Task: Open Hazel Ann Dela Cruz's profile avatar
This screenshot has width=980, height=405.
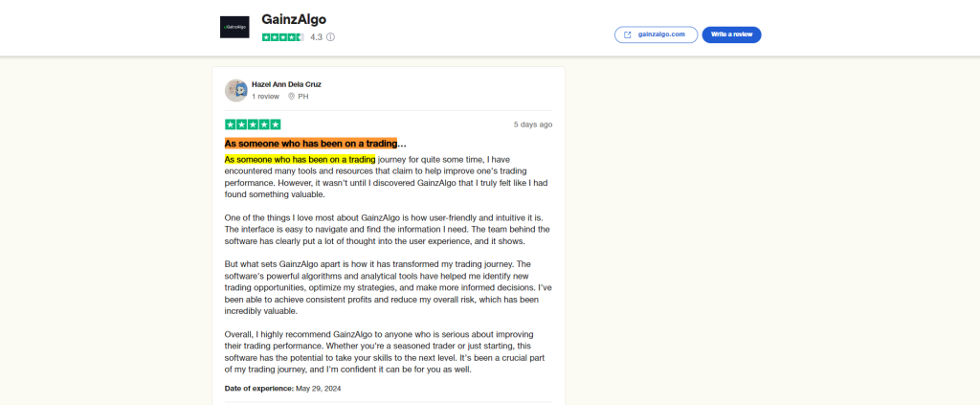Action: coord(236,90)
